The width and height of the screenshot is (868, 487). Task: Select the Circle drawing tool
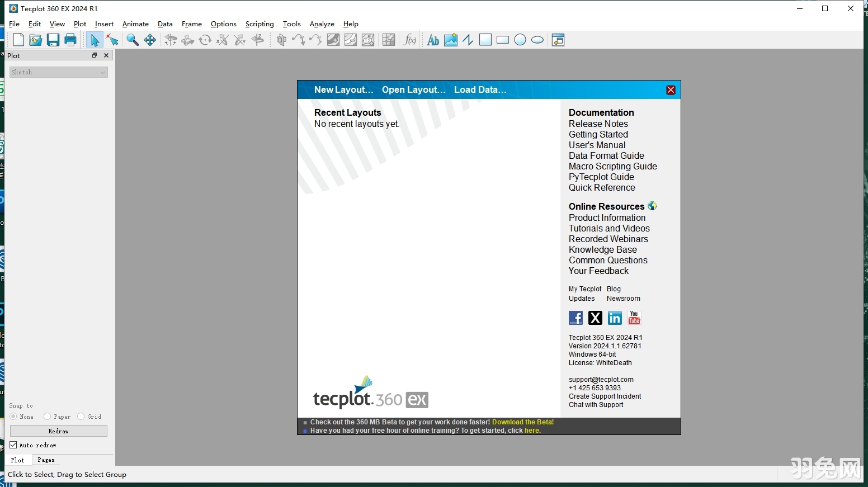(520, 40)
